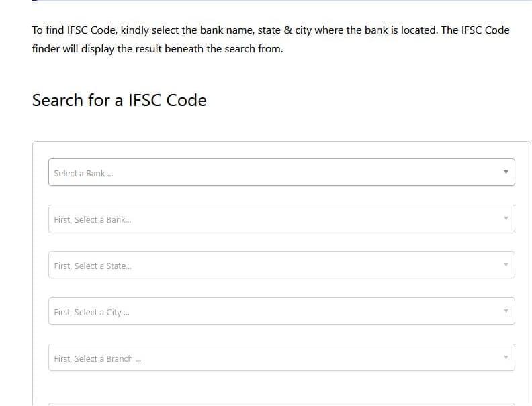Click the arrow on 'First, Select a Branch' field
The image size is (532, 406).
[x=506, y=358]
